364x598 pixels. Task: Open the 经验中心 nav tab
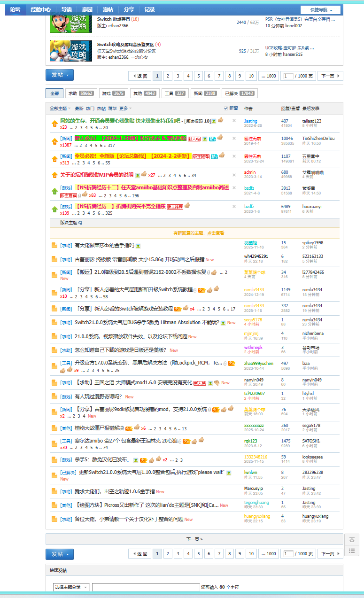40,9
